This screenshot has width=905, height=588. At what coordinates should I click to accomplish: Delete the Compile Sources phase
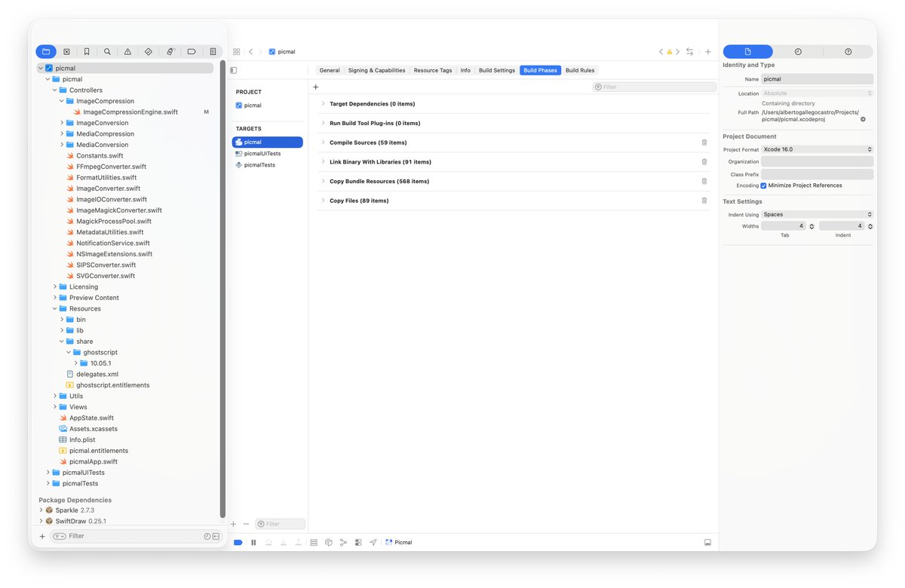pyautogui.click(x=704, y=142)
